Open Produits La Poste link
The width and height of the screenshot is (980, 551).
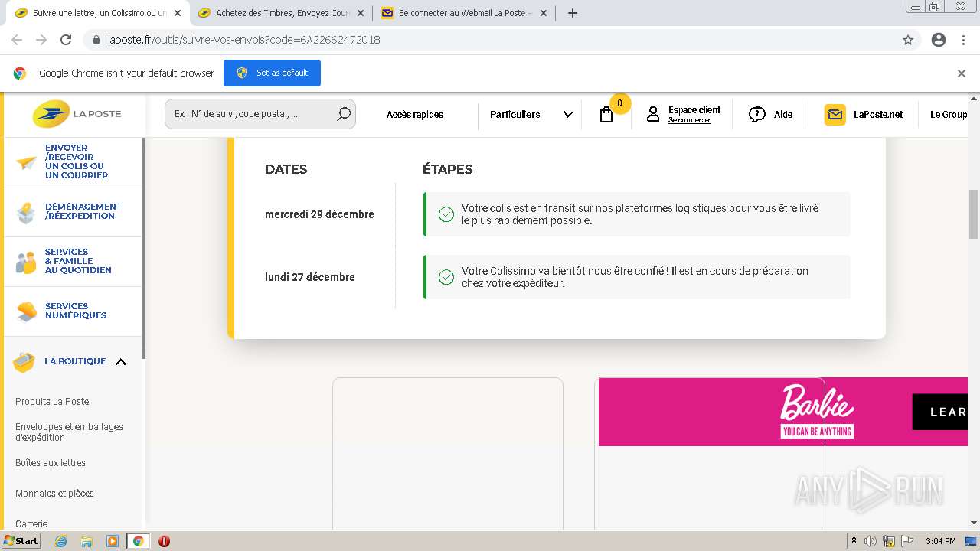pyautogui.click(x=52, y=402)
